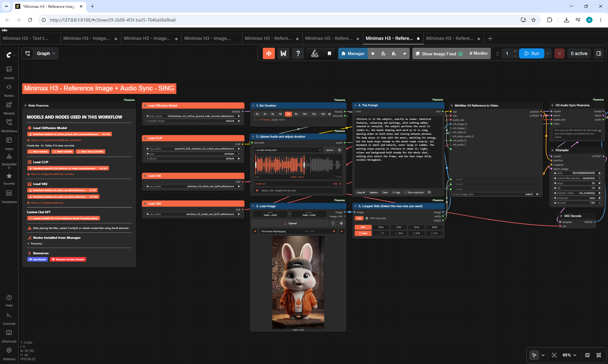Select the 1536 longest side option
Viewport: 608px width, 364px height.
(434, 227)
